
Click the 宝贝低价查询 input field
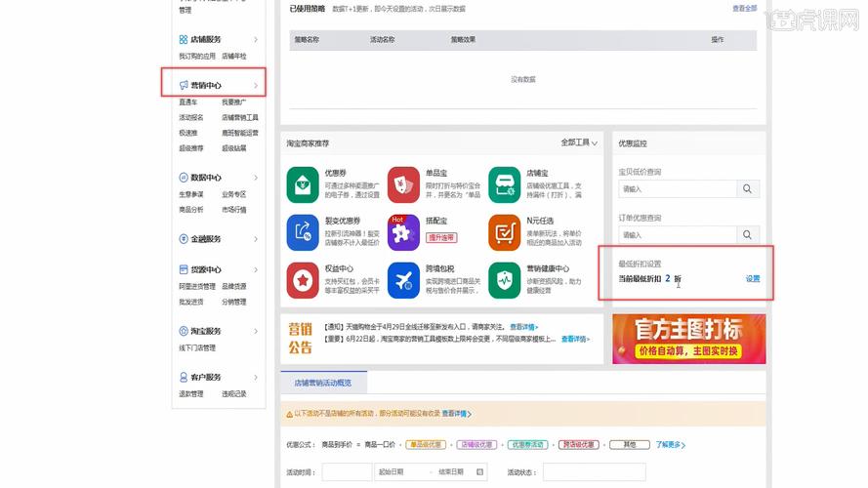[x=679, y=189]
